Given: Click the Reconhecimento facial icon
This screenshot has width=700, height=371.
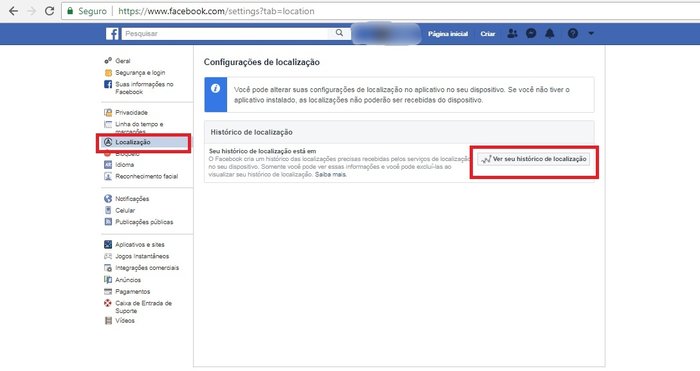Looking at the screenshot, I should click(108, 176).
